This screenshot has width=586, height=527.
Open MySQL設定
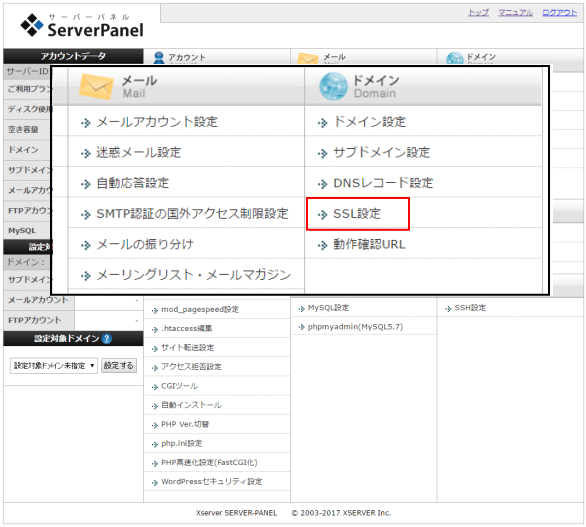pyautogui.click(x=328, y=308)
